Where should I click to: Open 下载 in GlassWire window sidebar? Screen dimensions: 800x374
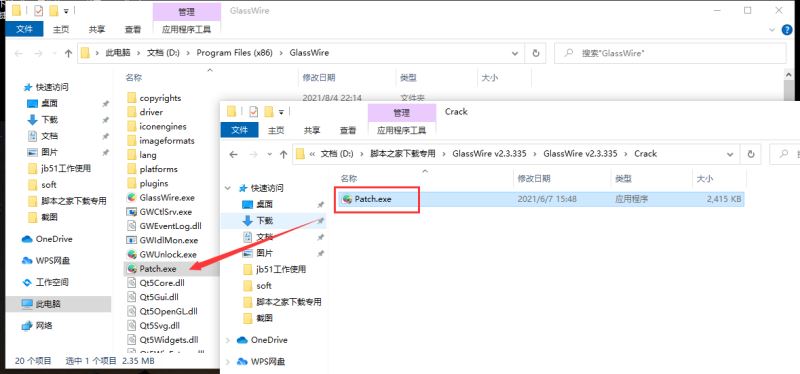tap(49, 120)
